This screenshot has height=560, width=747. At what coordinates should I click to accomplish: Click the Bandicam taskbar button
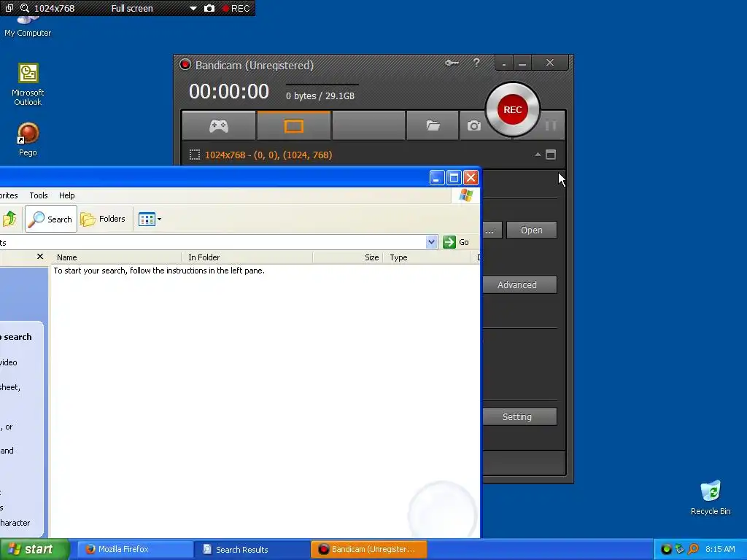point(369,549)
